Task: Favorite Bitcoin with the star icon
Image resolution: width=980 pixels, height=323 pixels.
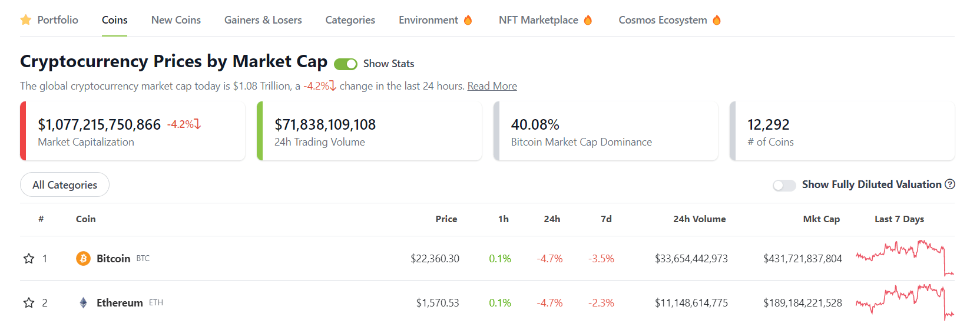Action: tap(29, 259)
